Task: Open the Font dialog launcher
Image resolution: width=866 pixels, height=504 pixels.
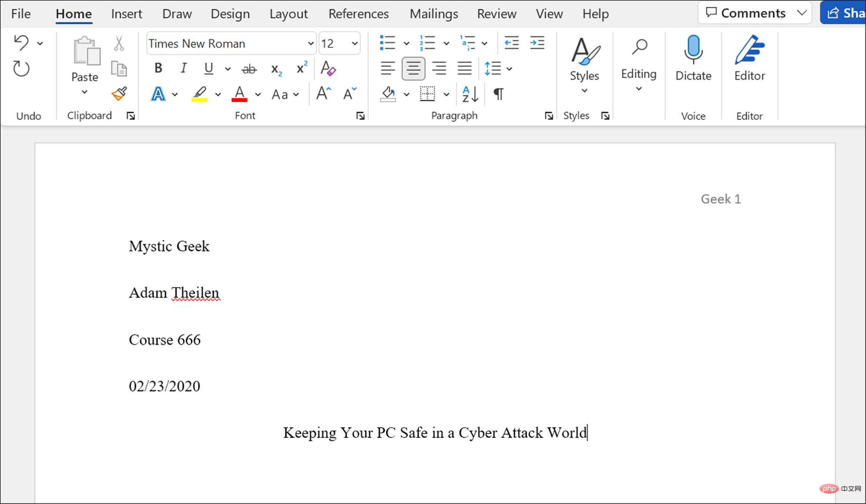Action: 360,115
